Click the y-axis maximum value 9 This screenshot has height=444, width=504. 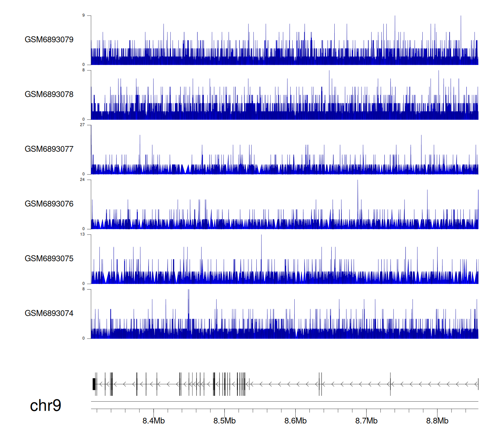pos(83,15)
